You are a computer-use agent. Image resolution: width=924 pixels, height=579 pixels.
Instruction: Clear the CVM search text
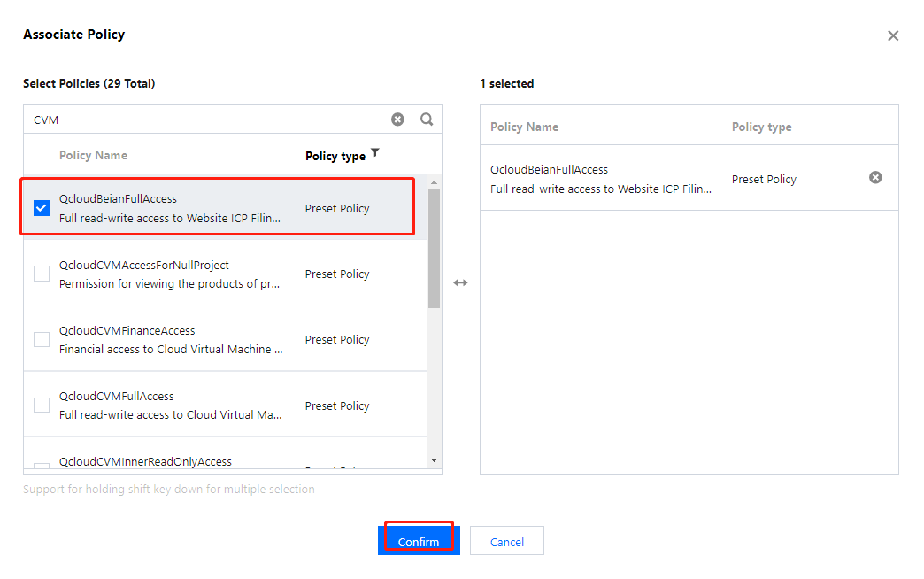(397, 120)
